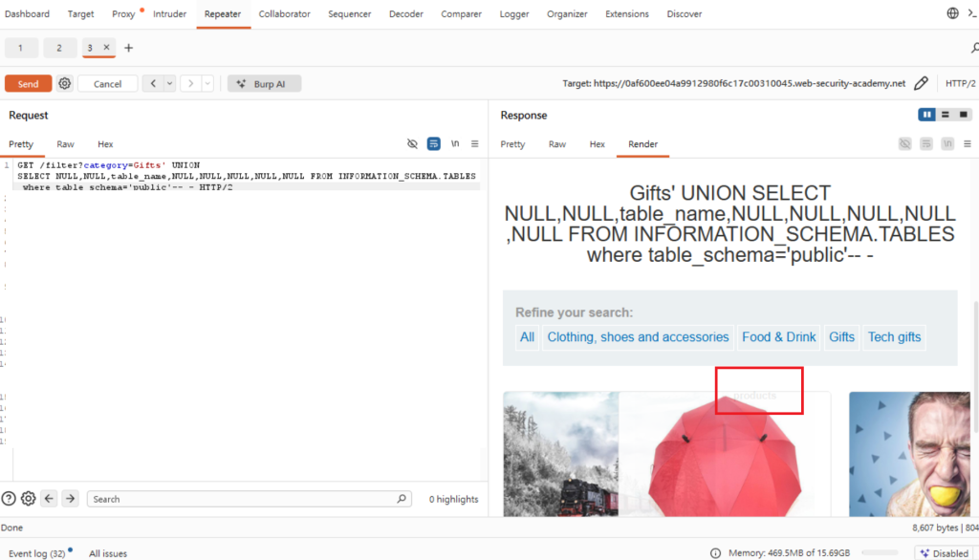Open Burp AI

pyautogui.click(x=264, y=84)
